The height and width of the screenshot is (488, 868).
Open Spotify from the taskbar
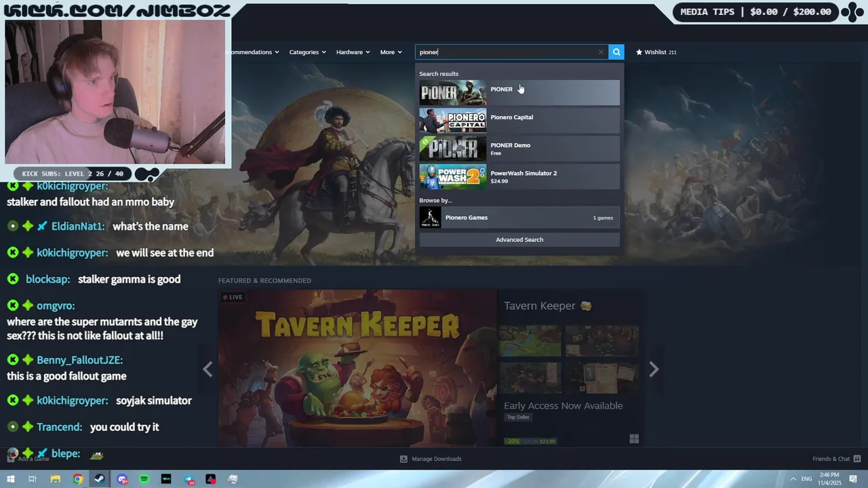(144, 479)
